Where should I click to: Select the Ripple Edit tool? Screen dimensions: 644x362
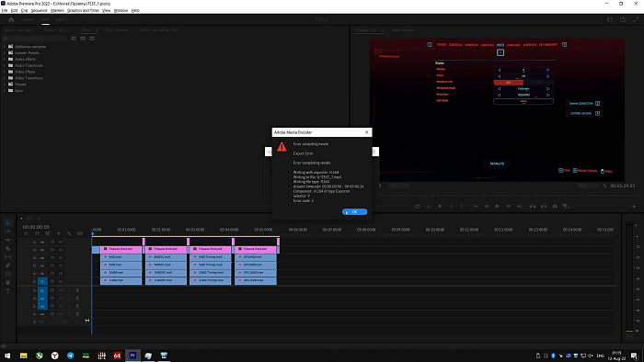(7, 240)
